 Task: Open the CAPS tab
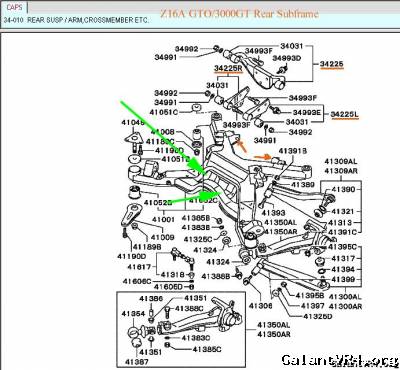(15, 8)
